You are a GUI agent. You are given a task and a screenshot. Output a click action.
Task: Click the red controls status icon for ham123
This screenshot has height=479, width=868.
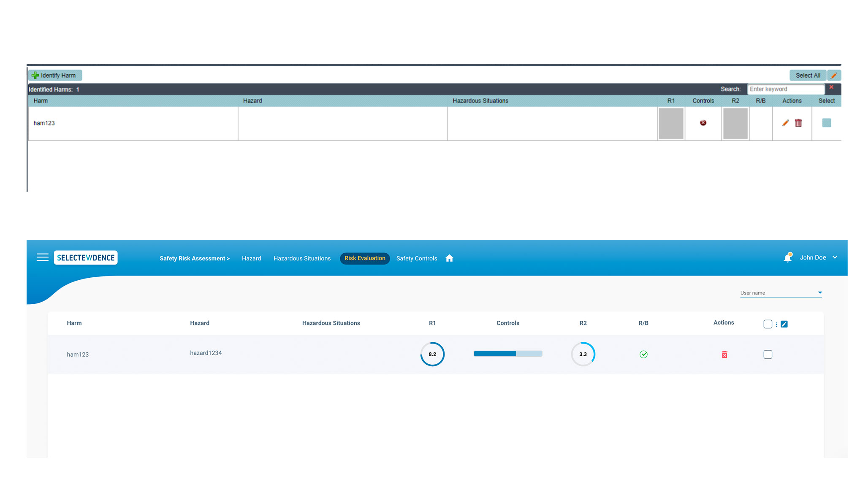click(x=703, y=123)
